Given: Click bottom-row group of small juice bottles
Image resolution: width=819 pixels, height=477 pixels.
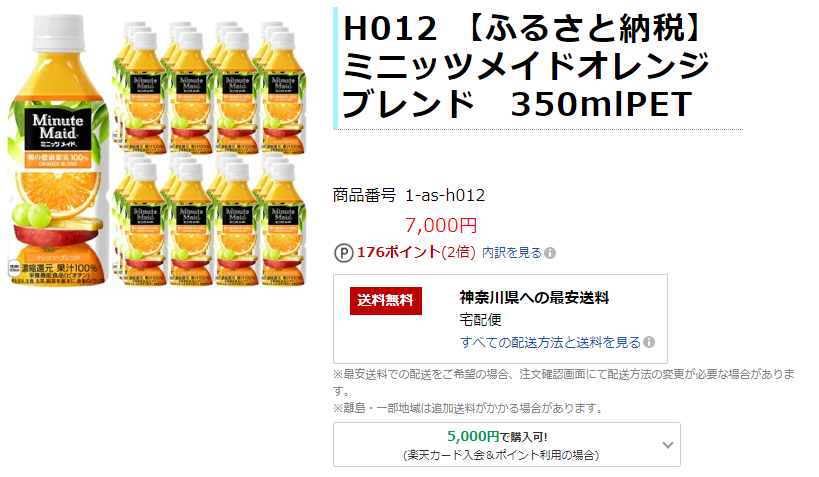Looking at the screenshot, I should 210,219.
